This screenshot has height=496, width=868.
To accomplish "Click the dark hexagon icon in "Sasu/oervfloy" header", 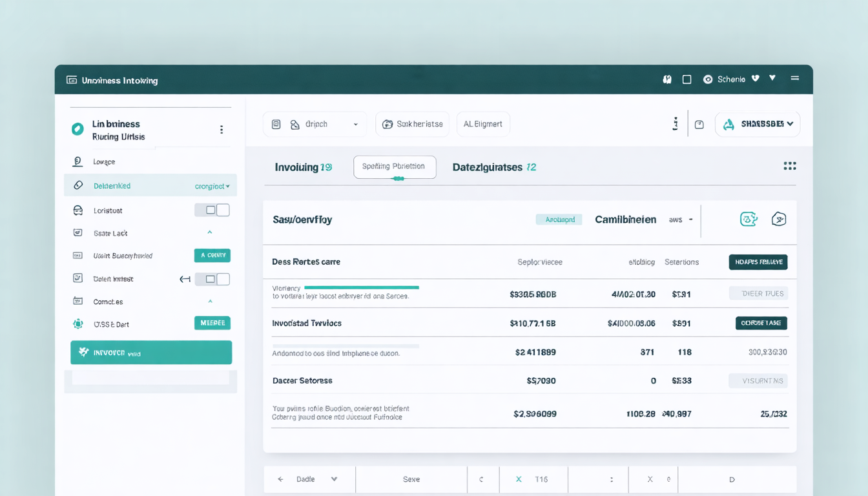I will (779, 219).
